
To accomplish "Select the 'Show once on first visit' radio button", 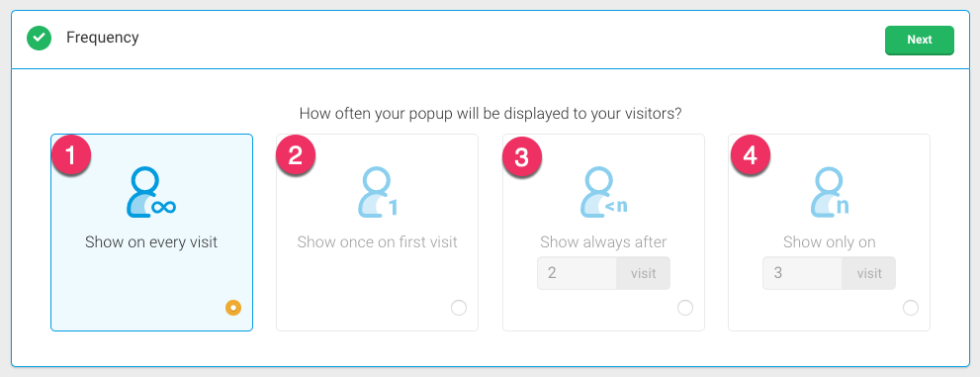I will 459,308.
